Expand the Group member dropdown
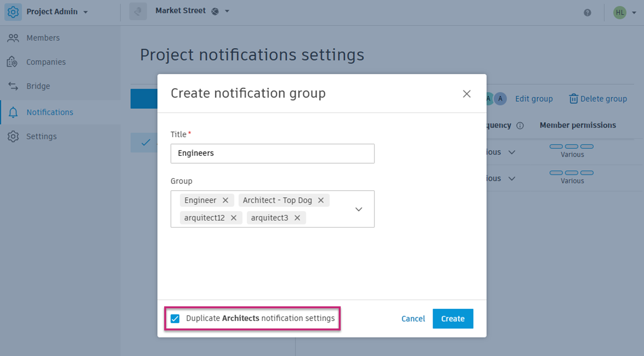 pos(358,209)
